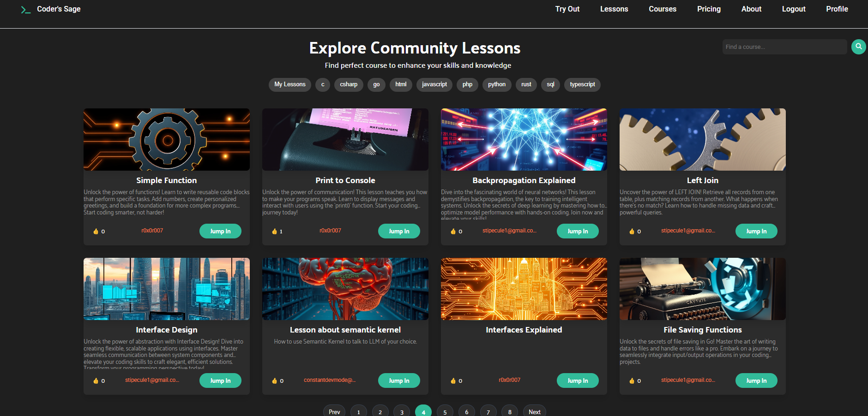868x416 pixels.
Task: Click author r0x0r007 on Print to Console card
Action: click(330, 231)
